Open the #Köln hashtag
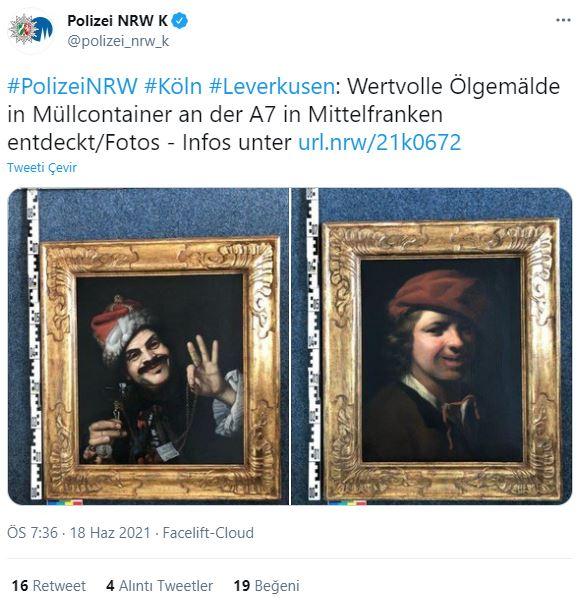Screen dimensions: 585x603 coord(173,86)
